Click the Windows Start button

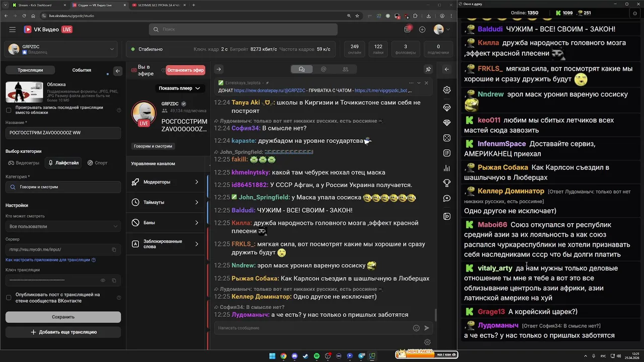[x=272, y=356]
